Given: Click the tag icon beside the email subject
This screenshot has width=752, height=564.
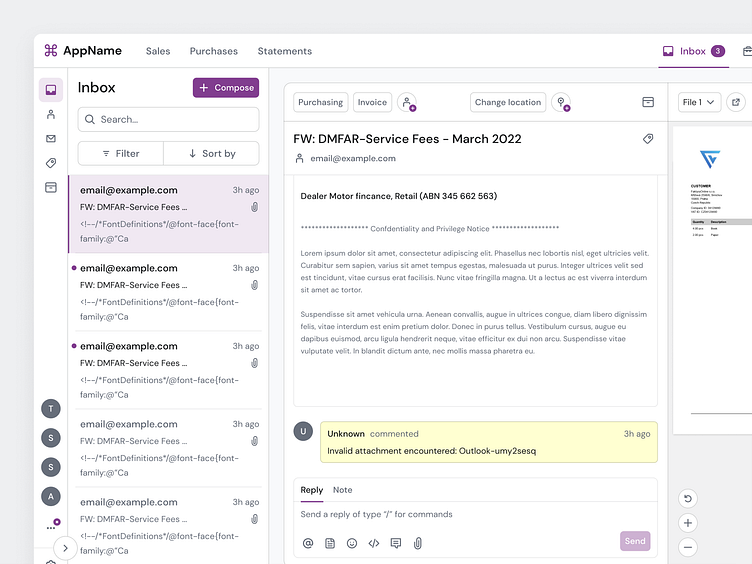Looking at the screenshot, I should tap(648, 139).
